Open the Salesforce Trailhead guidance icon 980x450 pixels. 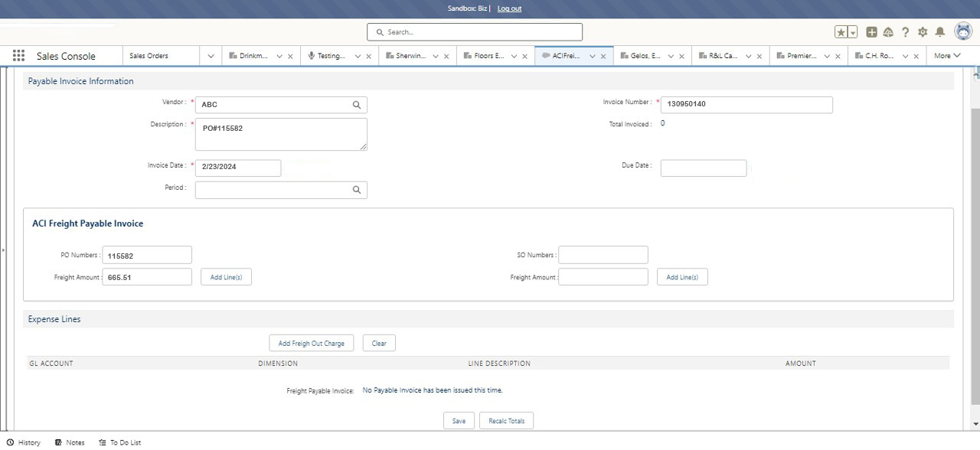click(888, 32)
